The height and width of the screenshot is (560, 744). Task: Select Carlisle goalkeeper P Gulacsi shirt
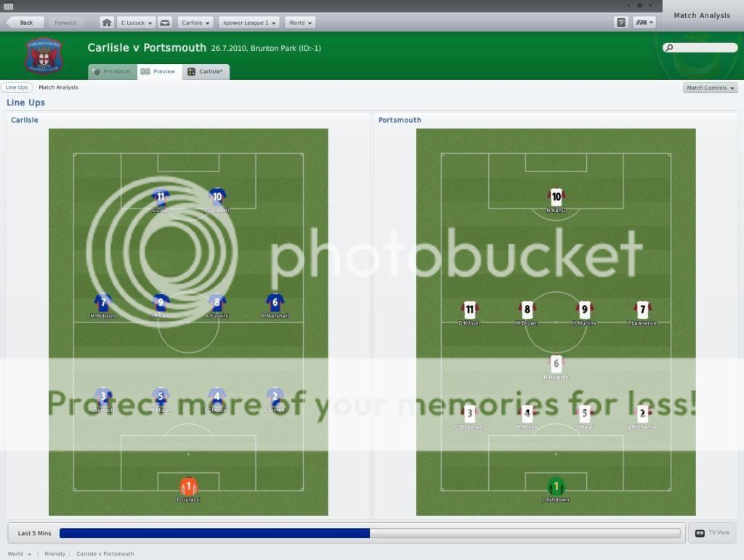pyautogui.click(x=188, y=486)
